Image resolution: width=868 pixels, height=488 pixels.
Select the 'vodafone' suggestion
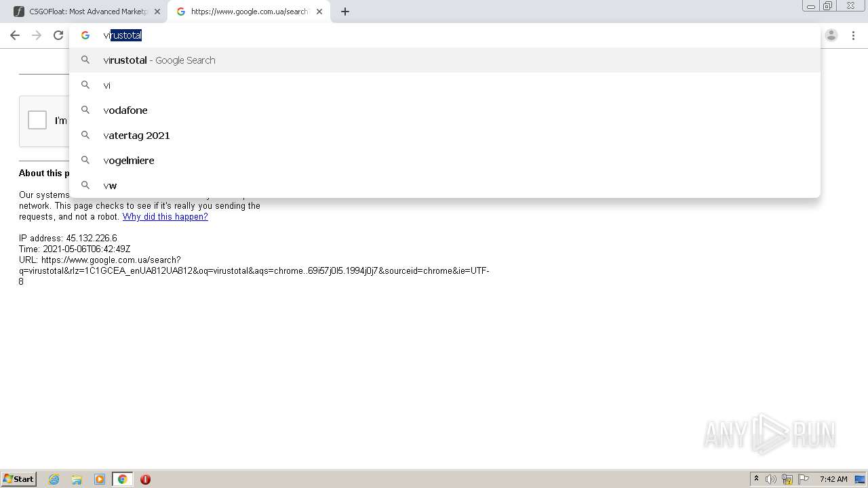pyautogui.click(x=445, y=110)
